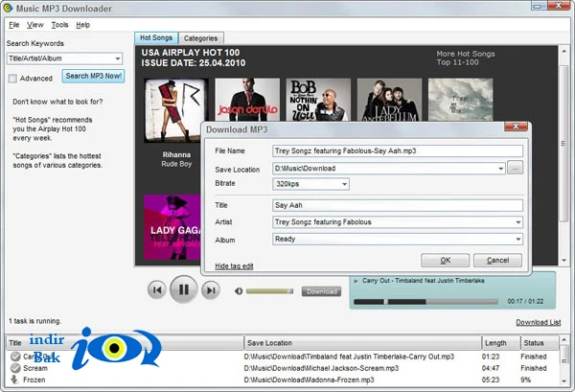Expand the Artist dropdown

tap(517, 221)
